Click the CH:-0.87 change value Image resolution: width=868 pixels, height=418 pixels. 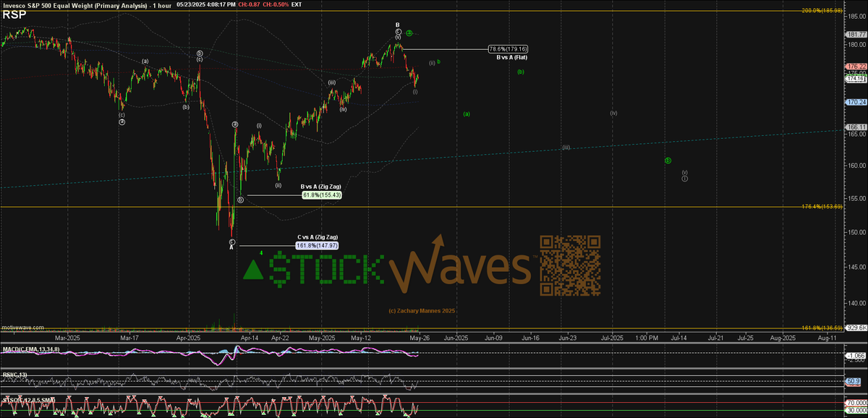point(251,4)
